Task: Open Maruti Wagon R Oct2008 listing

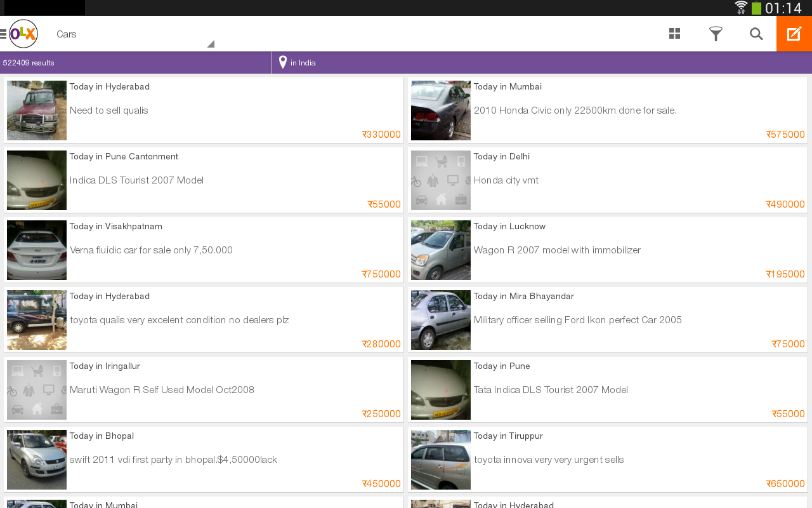Action: click(204, 390)
